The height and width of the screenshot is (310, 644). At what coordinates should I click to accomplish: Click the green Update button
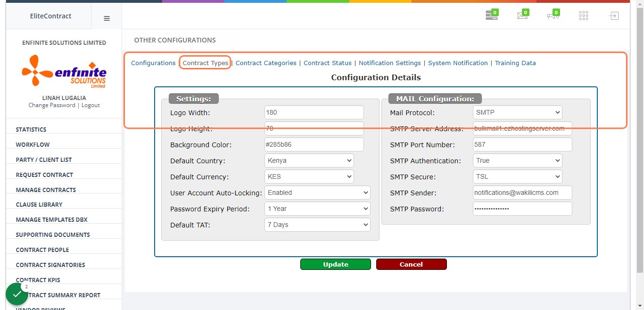(x=336, y=264)
